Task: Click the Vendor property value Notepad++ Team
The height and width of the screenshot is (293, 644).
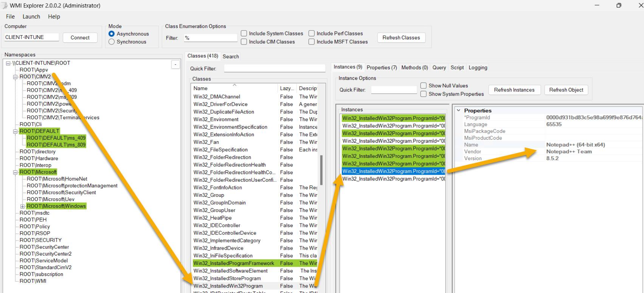Action: (x=569, y=152)
